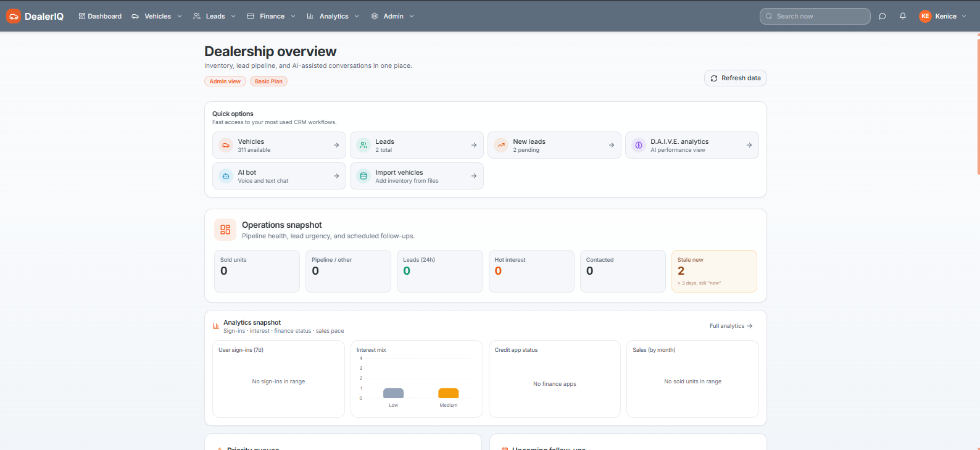Click the Low bar in Interest mix chart
This screenshot has width=980, height=450.
point(393,393)
